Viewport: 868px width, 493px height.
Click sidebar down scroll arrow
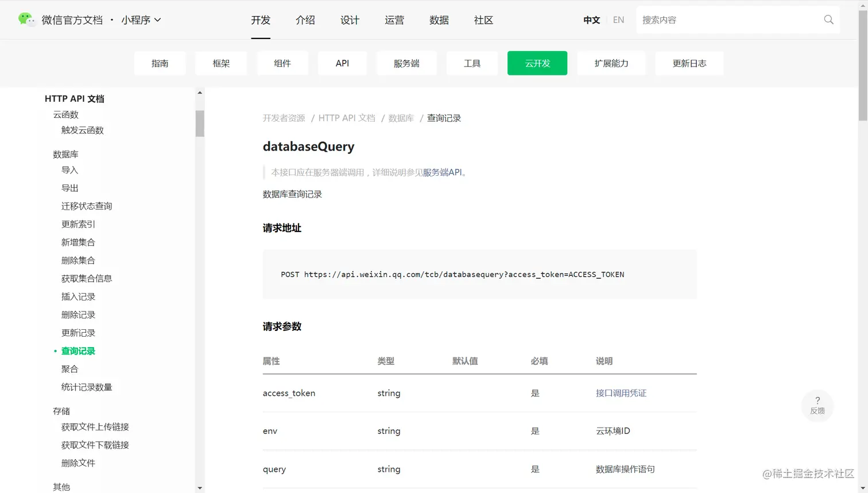[x=200, y=488]
